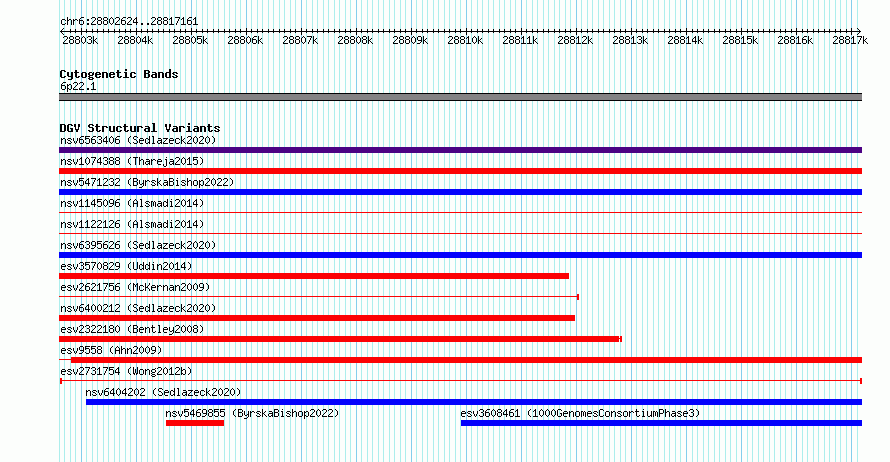Click the nsv1122126 (Alsmadi2014) label
The width and height of the screenshot is (890, 462).
tap(132, 224)
